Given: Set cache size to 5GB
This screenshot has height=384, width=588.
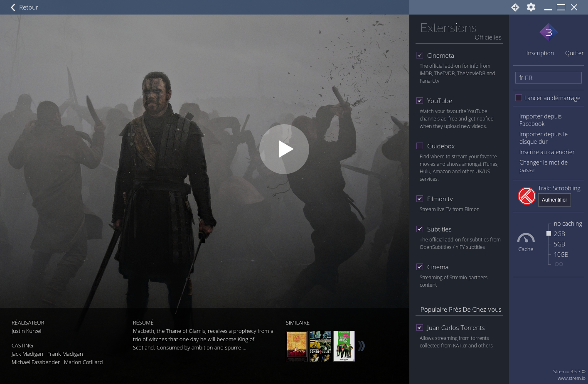Looking at the screenshot, I should (x=559, y=244).
